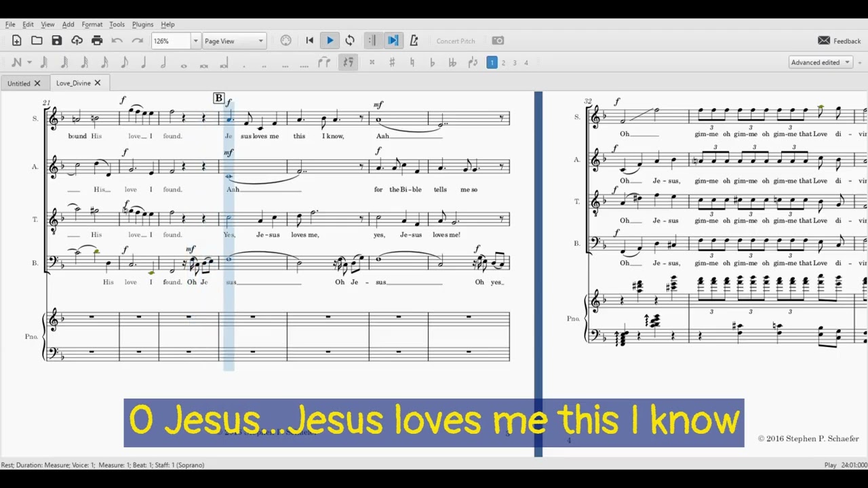Viewport: 868px width, 488px height.
Task: Activate image capture camera icon
Action: 498,41
